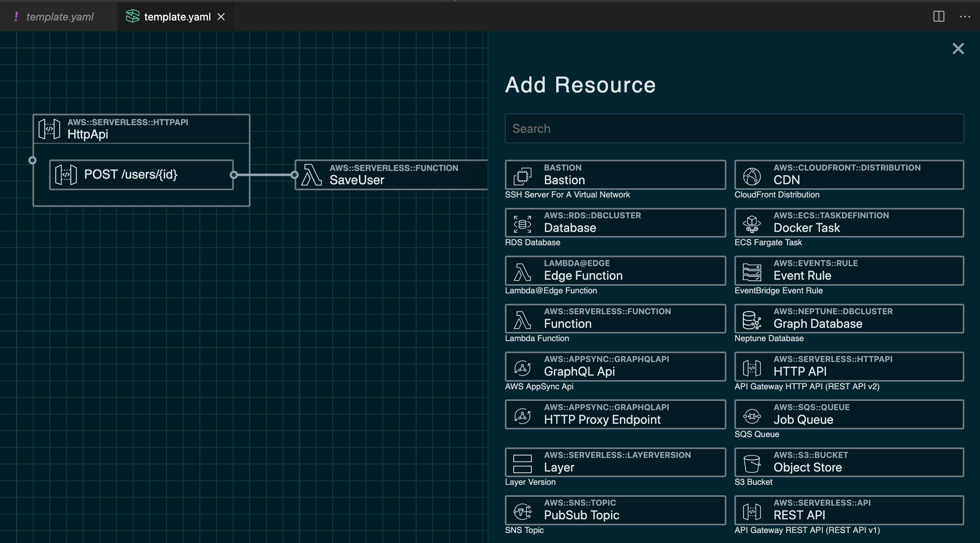
Task: Select the Lambda Edge Function icon
Action: tap(523, 270)
